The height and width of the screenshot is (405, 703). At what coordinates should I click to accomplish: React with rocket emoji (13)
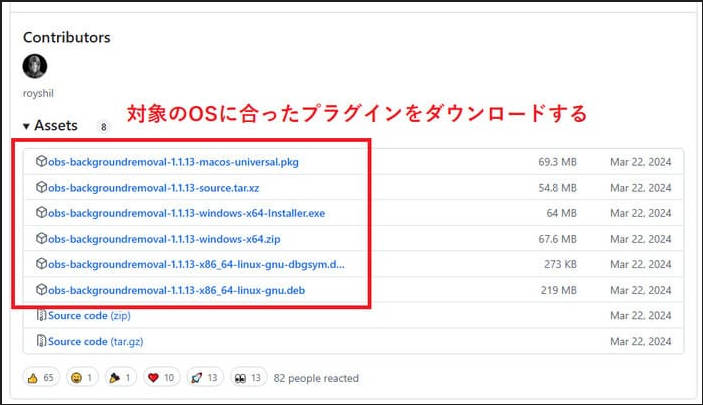205,378
